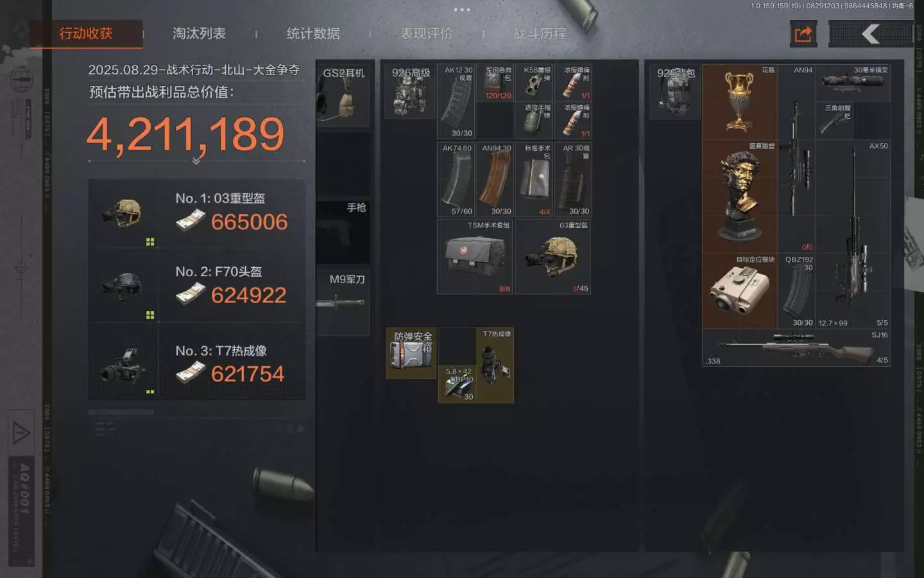
Task: Select the 花瓶 vase item in backpack
Action: 740,102
